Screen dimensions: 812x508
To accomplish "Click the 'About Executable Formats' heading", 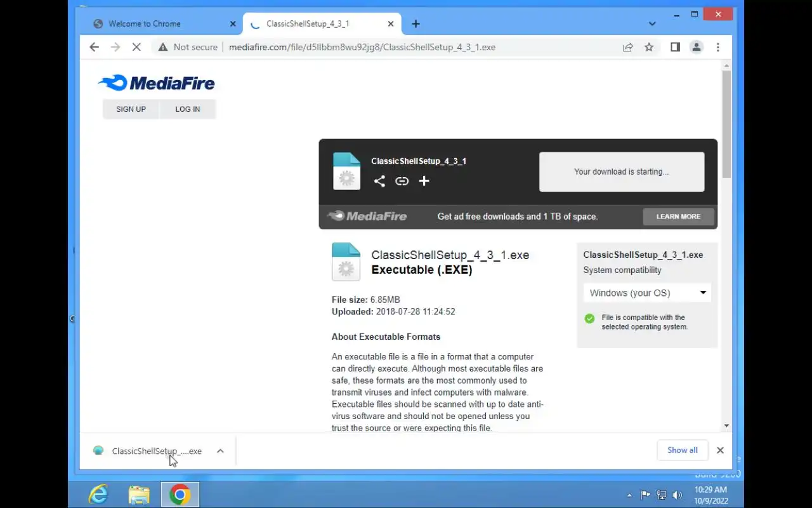I will point(386,337).
